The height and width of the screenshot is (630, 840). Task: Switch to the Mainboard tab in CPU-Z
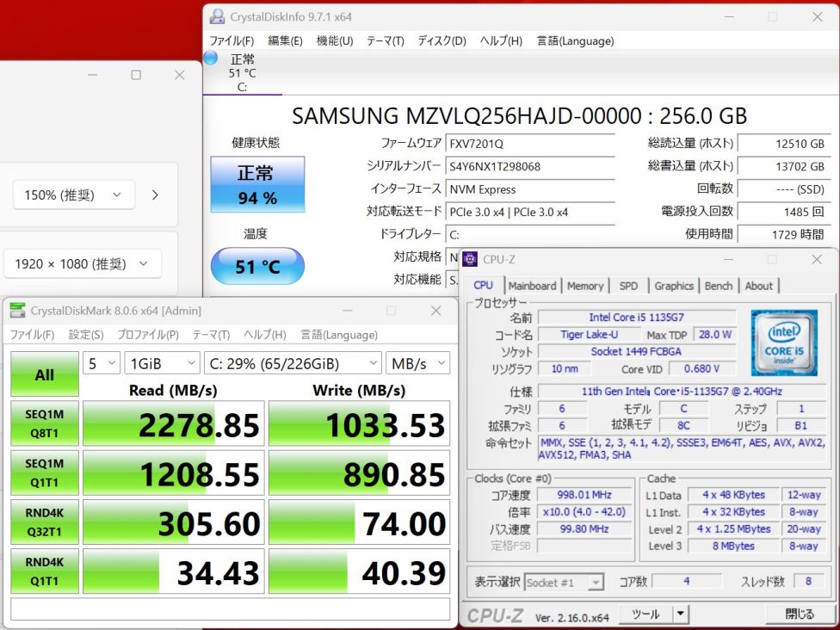click(x=532, y=286)
